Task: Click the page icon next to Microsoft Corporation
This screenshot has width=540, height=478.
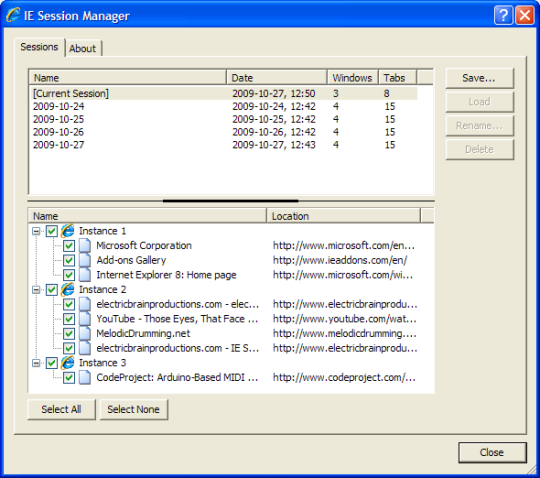Action: point(85,246)
